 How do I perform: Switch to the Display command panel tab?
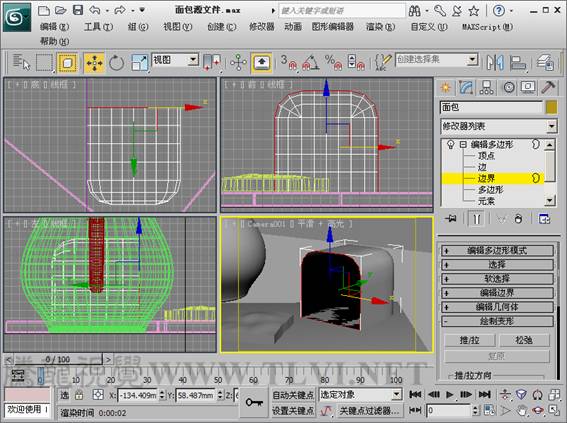(528, 87)
